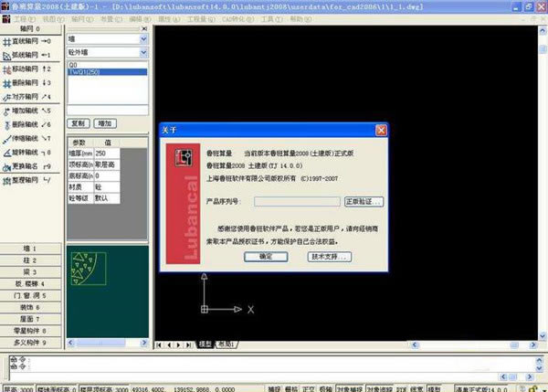The width and height of the screenshot is (548, 392).
Task: Toggle 栅格 grid display in status bar
Action: 292,387
